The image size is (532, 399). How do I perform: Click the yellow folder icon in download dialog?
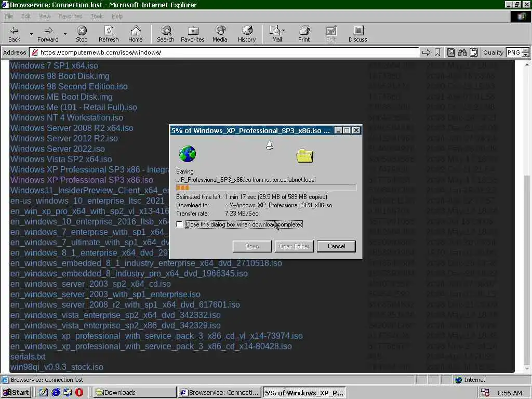point(304,156)
